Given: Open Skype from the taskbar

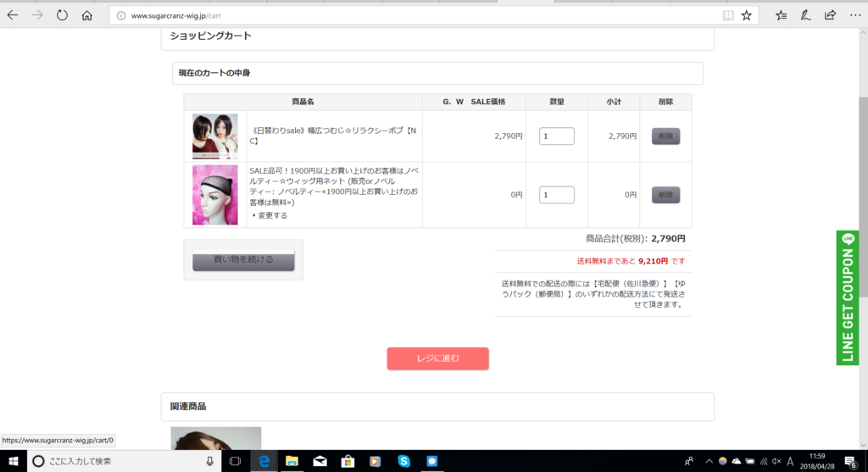Looking at the screenshot, I should pyautogui.click(x=403, y=461).
